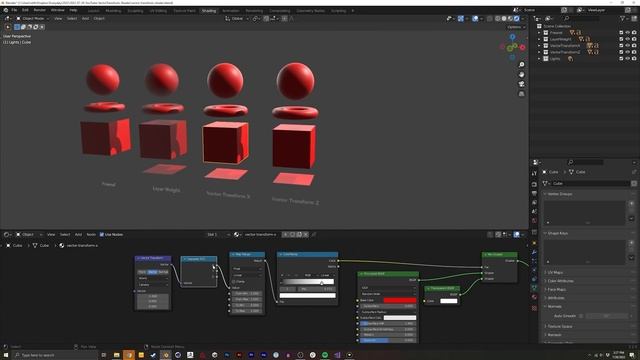
Task: Add a vertex group with plus button
Action: pos(631,204)
